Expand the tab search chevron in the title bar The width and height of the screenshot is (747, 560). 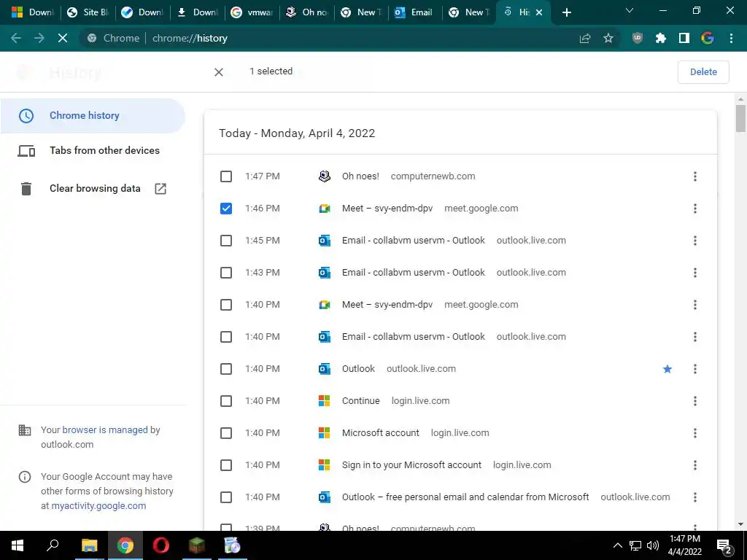pyautogui.click(x=630, y=10)
